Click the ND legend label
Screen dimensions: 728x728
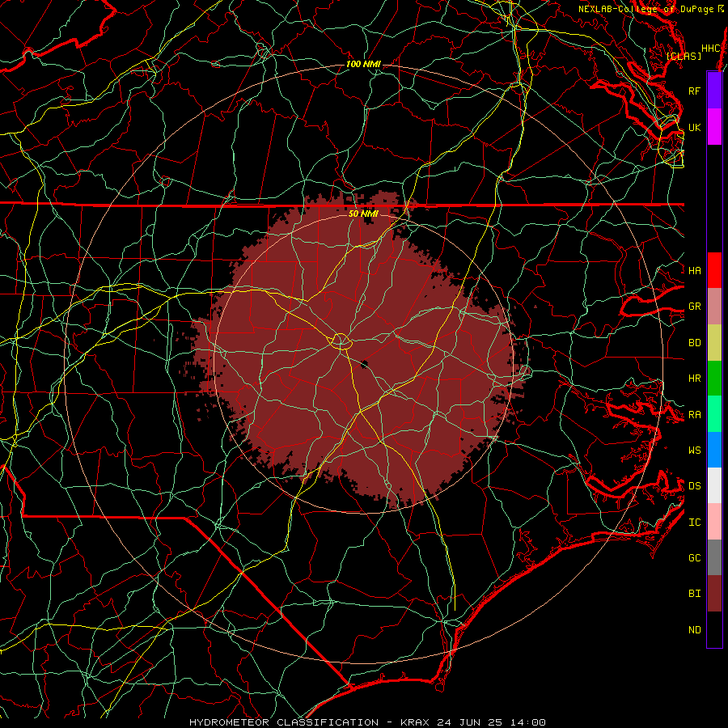(x=695, y=630)
